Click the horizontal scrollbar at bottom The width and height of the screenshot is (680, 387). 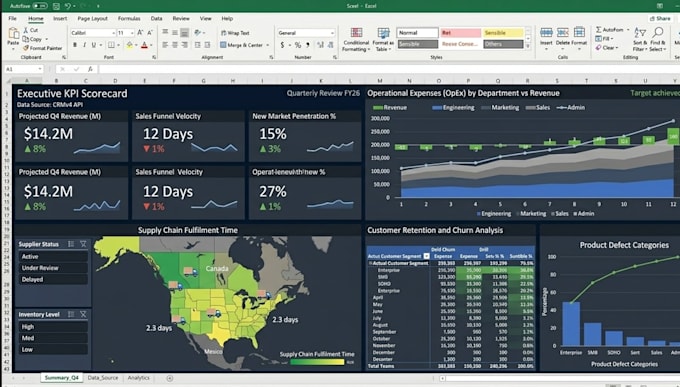[x=559, y=378]
